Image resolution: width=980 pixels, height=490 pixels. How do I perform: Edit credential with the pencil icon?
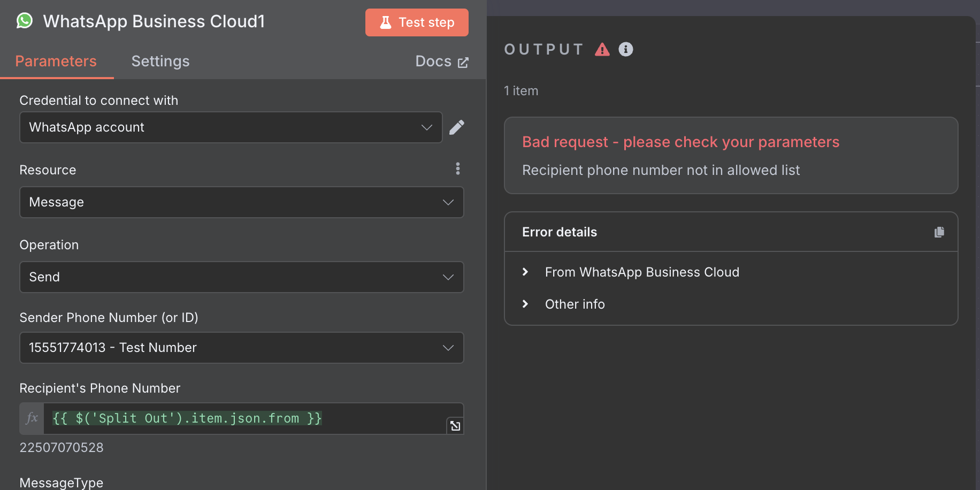(x=457, y=127)
